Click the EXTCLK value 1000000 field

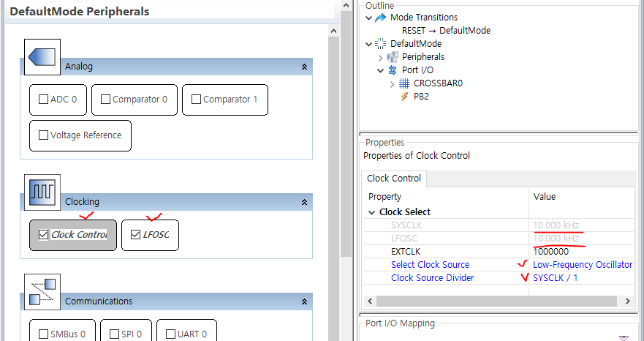(x=550, y=251)
